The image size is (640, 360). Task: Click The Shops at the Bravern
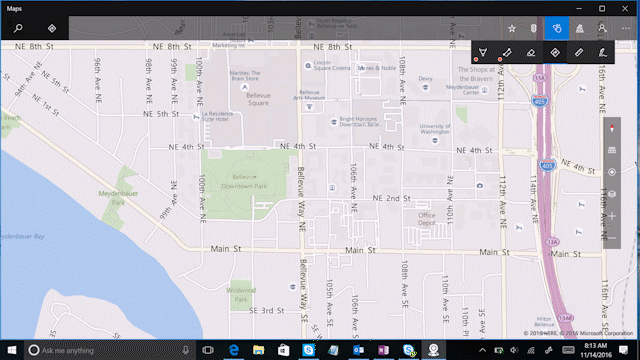point(476,74)
